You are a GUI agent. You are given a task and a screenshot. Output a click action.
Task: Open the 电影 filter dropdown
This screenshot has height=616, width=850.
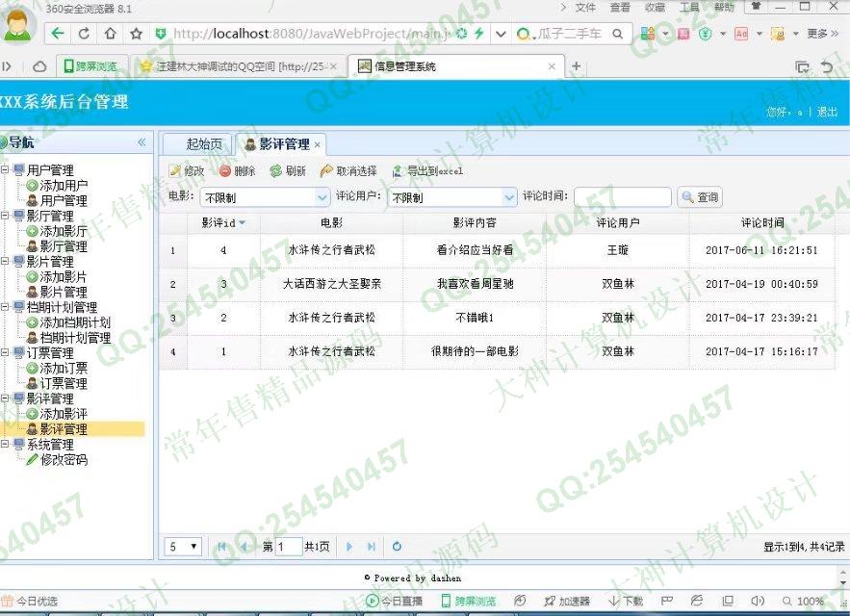322,198
